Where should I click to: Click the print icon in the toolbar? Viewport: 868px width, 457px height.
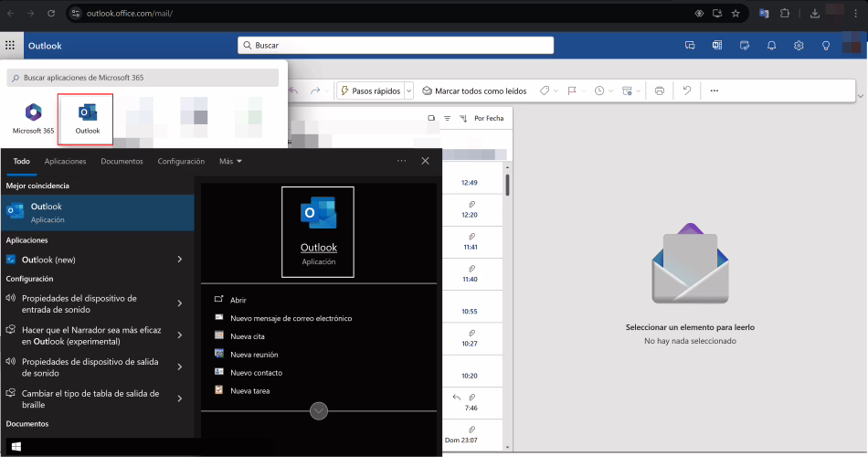click(660, 90)
